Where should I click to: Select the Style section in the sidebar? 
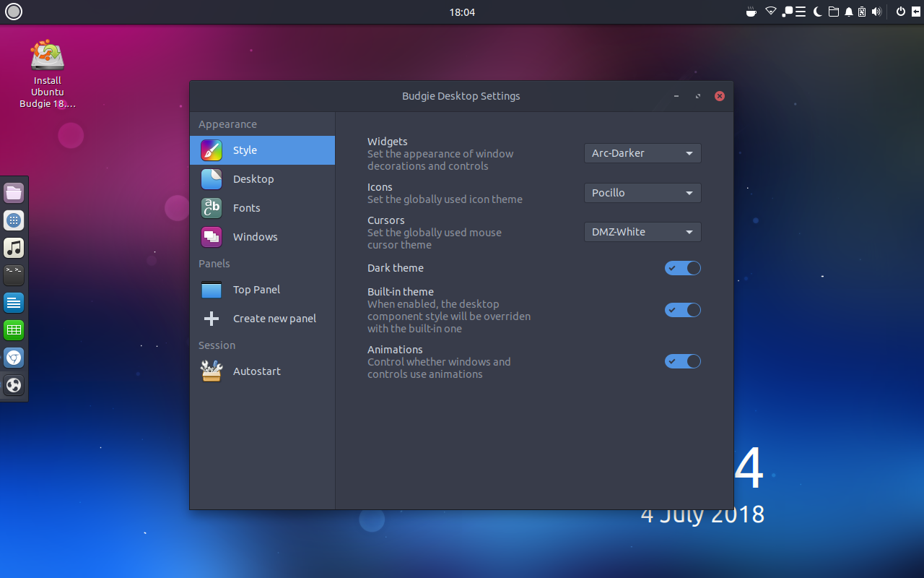262,150
